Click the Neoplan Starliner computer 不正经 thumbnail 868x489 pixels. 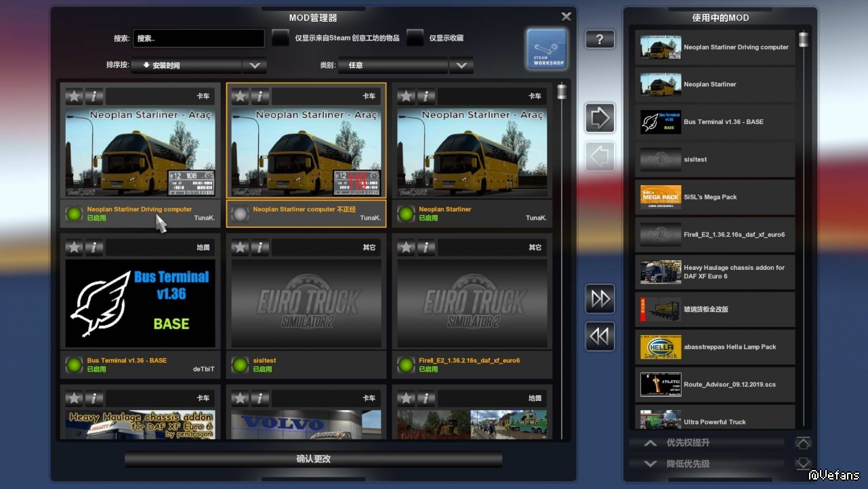pos(306,153)
